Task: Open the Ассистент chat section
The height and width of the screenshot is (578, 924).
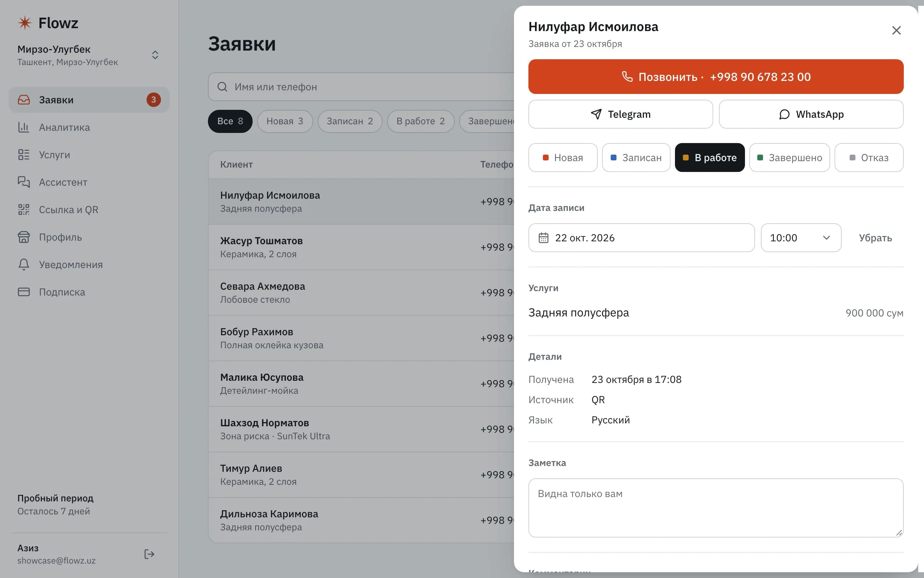Action: [89, 182]
